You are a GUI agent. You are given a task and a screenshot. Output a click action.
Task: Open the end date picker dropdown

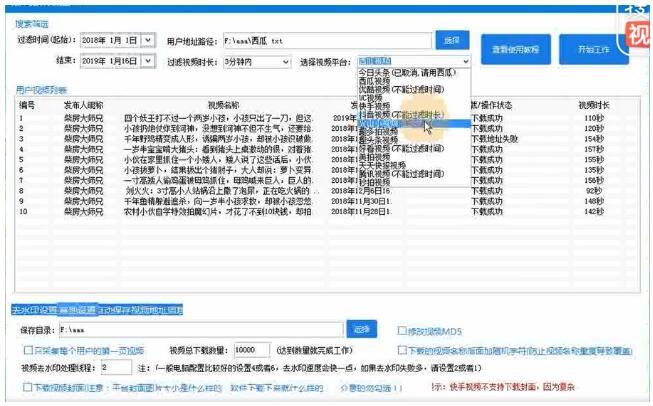pyautogui.click(x=148, y=61)
